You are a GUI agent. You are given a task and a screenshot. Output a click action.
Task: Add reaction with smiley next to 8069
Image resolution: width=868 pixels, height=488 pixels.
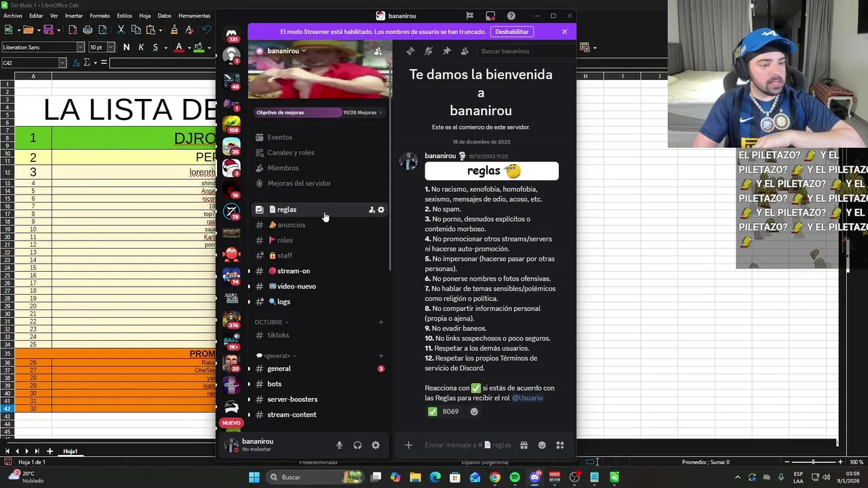tap(474, 411)
